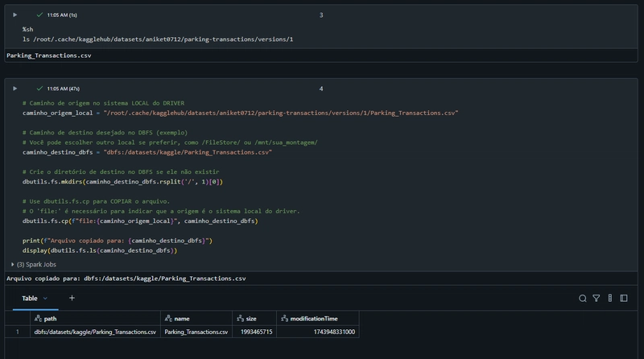644x359 pixels.
Task: Click the caminho_origem_local assignment line
Action: [240, 113]
